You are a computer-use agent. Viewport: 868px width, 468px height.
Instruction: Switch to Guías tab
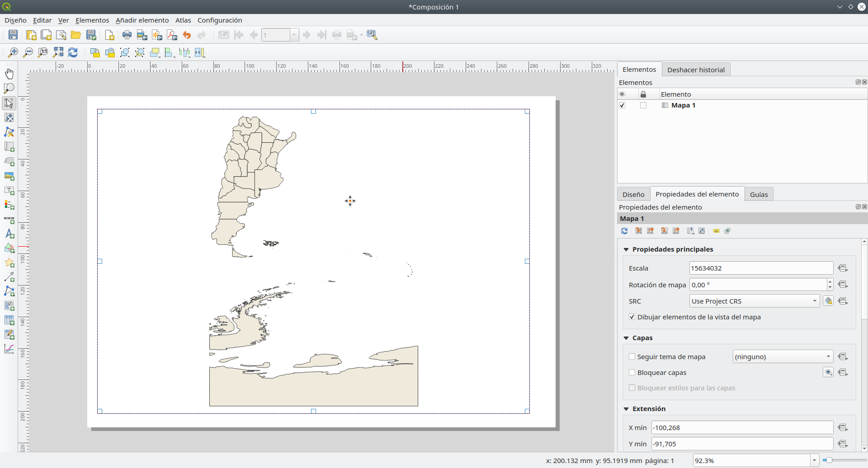point(759,194)
